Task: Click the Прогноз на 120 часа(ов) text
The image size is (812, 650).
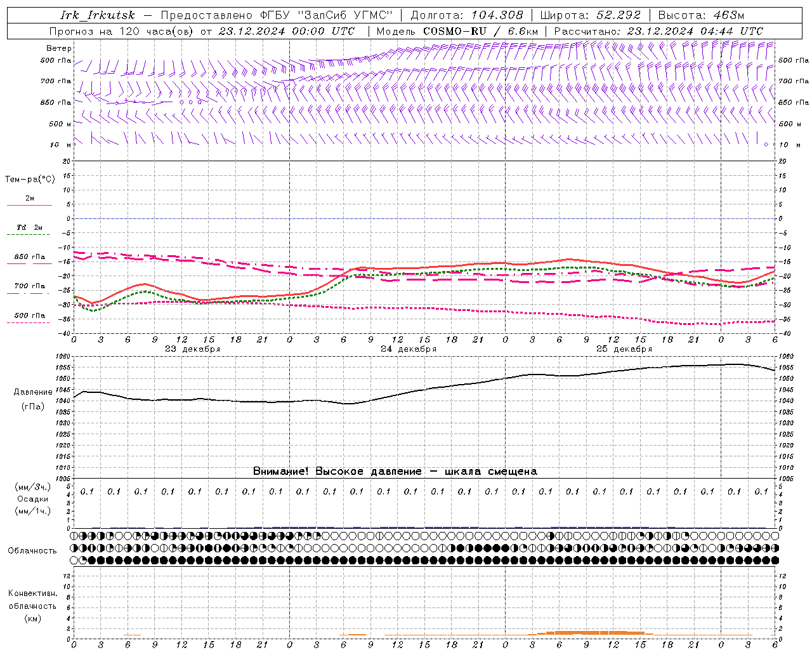Action: pyautogui.click(x=122, y=31)
